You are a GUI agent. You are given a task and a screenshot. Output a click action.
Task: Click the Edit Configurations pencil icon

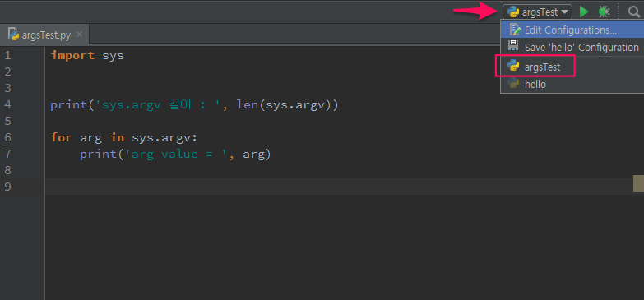515,29
